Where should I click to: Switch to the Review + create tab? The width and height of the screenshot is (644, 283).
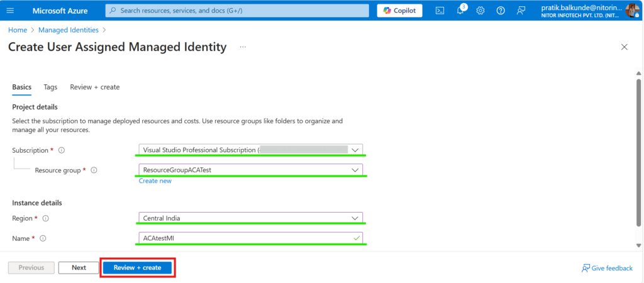coord(95,87)
